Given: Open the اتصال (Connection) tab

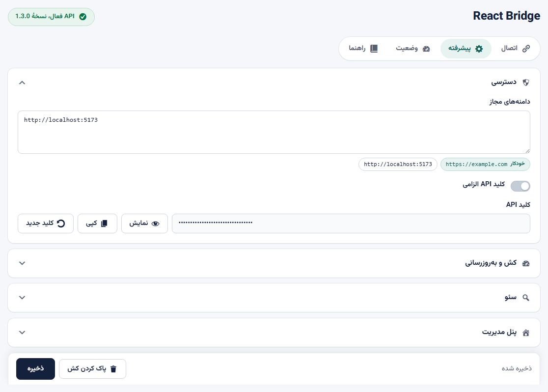Looking at the screenshot, I should point(516,49).
